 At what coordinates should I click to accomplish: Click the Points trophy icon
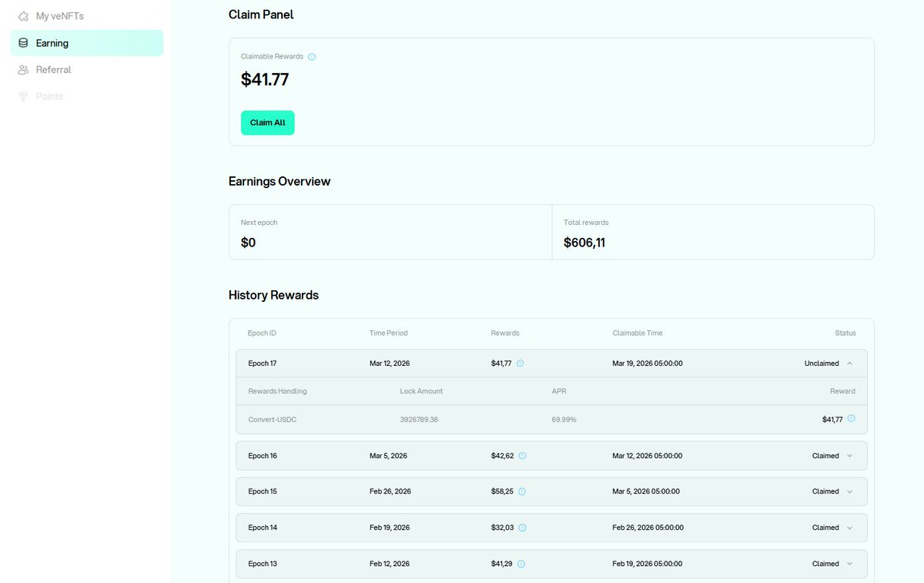23,96
